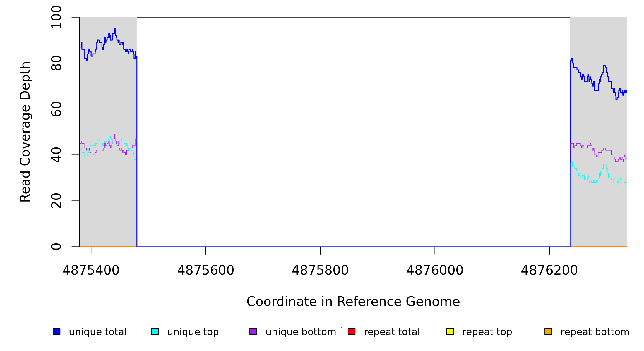The image size is (644, 351).
Task: Click the x-axis tick label 4876200
Action: [549, 270]
